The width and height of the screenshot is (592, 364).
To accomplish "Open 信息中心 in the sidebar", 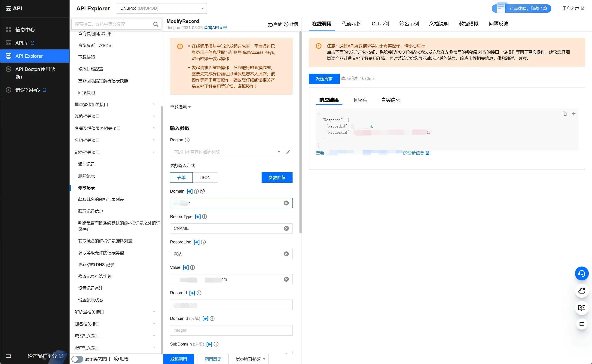I will [25, 30].
